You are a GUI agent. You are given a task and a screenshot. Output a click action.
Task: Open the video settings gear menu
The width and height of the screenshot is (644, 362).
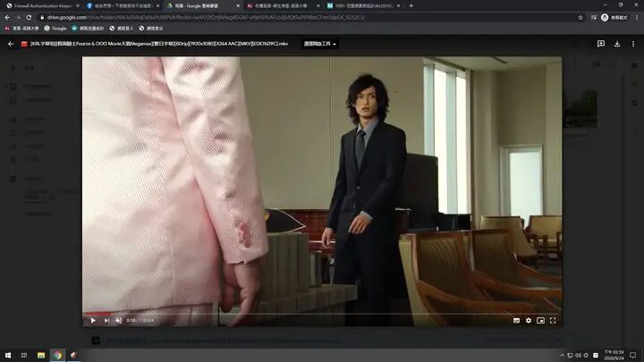coord(529,321)
